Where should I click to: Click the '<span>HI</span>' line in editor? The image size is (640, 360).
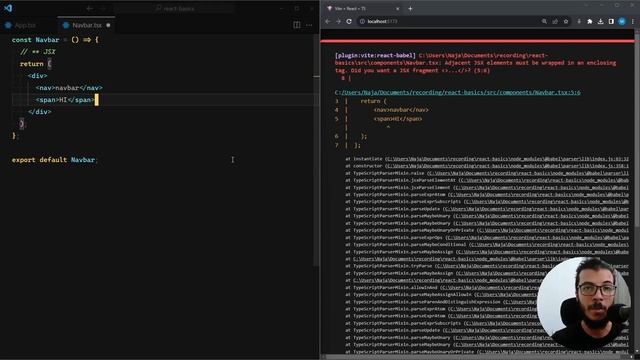click(65, 100)
